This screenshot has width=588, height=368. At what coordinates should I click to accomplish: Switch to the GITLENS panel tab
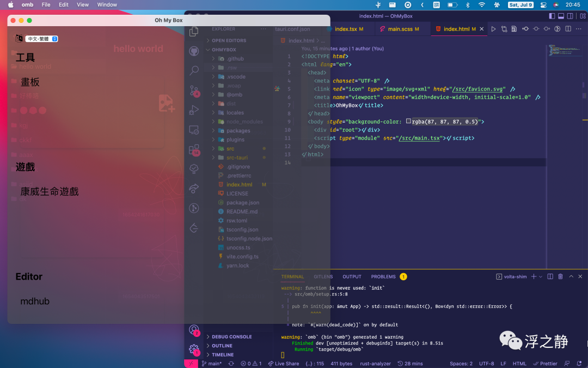(323, 276)
